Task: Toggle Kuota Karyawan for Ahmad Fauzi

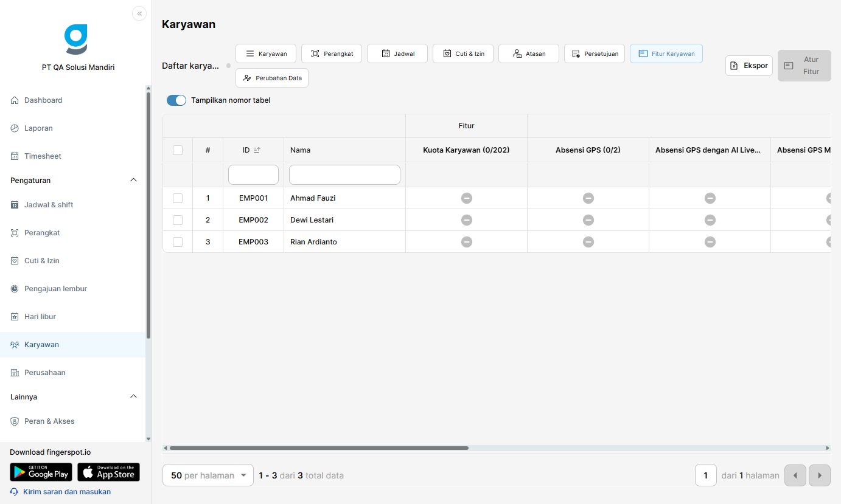Action: tap(467, 198)
